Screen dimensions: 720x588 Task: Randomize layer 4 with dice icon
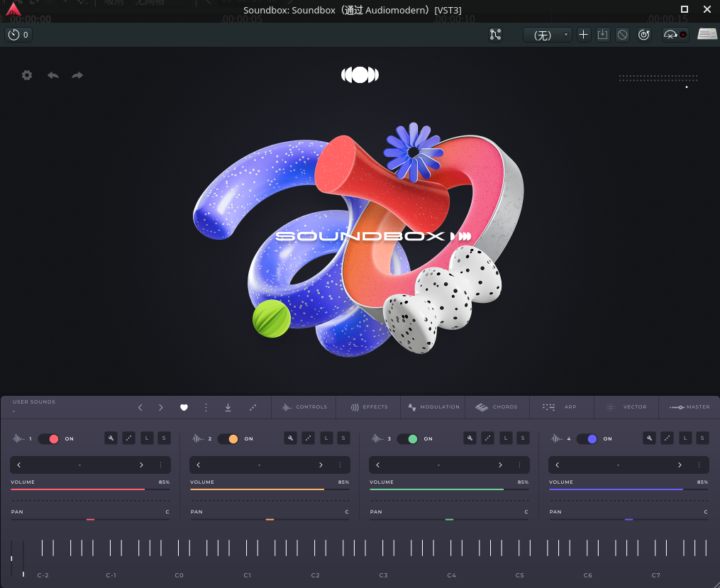click(667, 438)
